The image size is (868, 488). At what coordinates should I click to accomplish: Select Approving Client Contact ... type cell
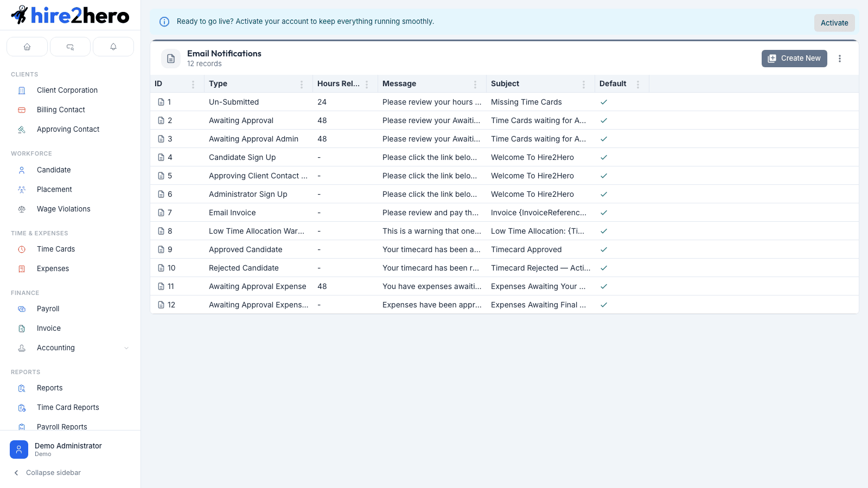(258, 176)
